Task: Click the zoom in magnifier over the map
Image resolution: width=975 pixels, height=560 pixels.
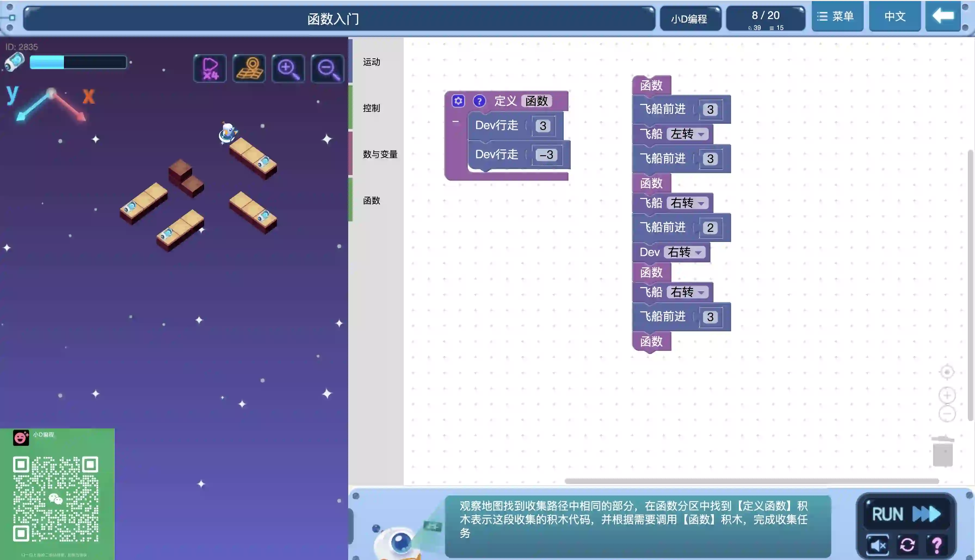Action: 288,69
